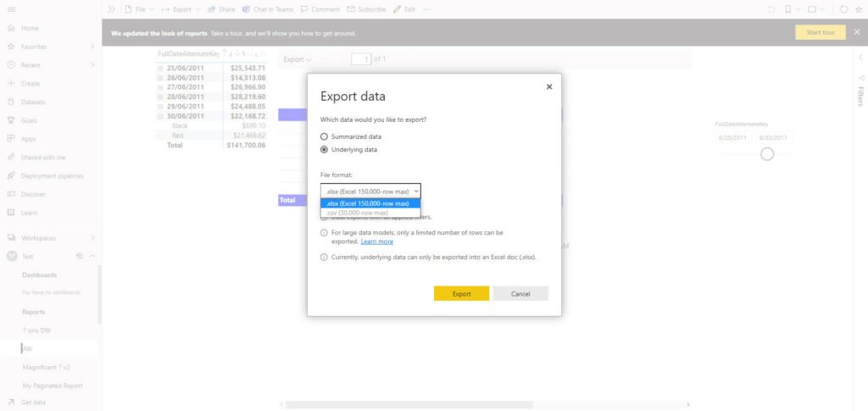The image size is (868, 411).
Task: Click Cancel in Export data dialog
Action: tap(520, 294)
